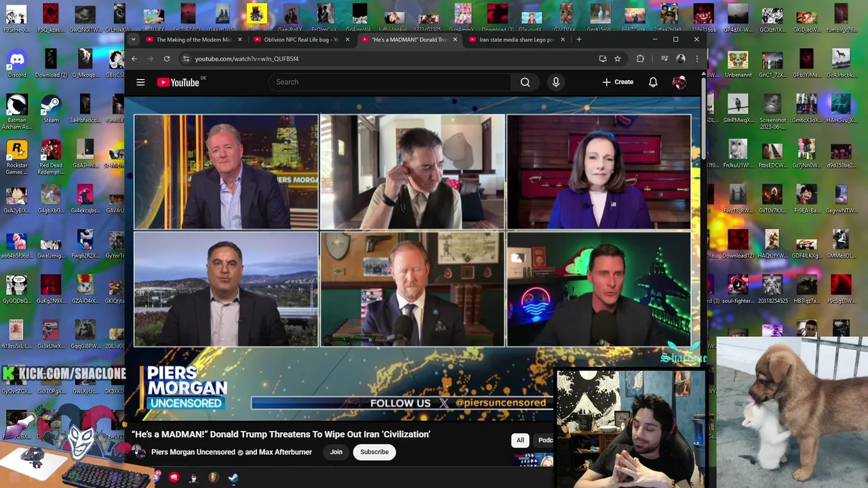Click the Join channel membership button
The height and width of the screenshot is (488, 868).
coord(336,452)
